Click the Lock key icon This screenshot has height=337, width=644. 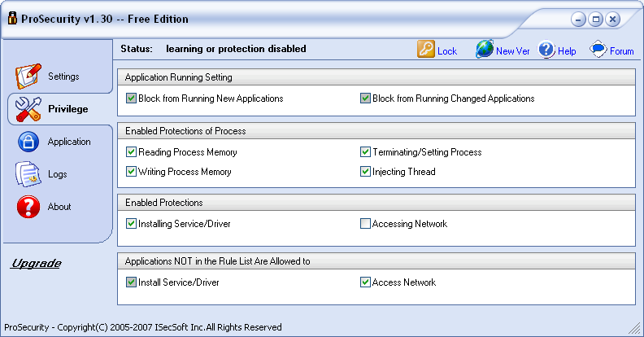click(426, 50)
